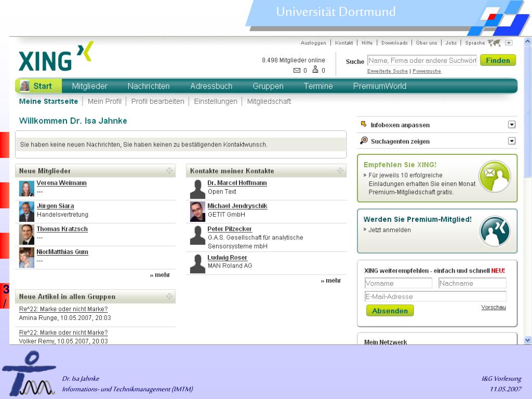The image size is (532, 399).
Task: Click the world map language icon
Action: pos(495,43)
